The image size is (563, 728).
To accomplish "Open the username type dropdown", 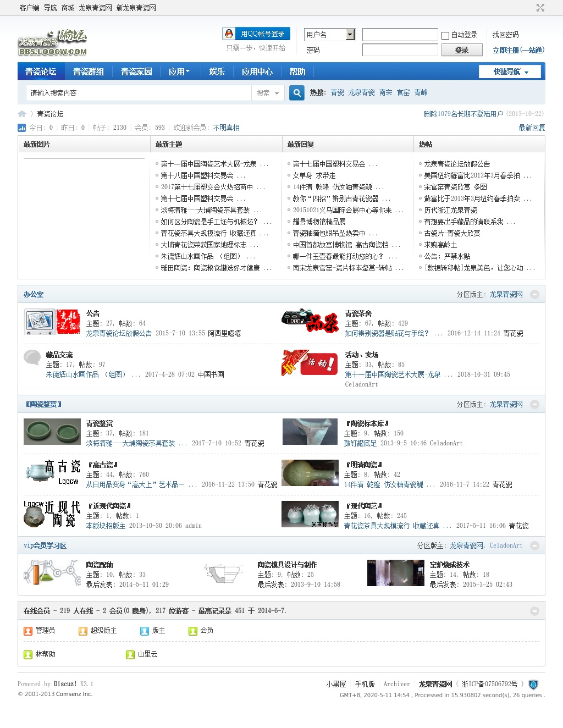I will pyautogui.click(x=350, y=35).
